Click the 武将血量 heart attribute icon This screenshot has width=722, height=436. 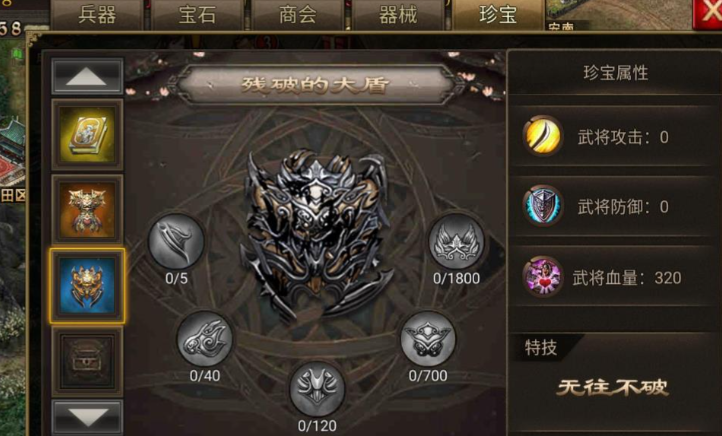[x=543, y=277]
